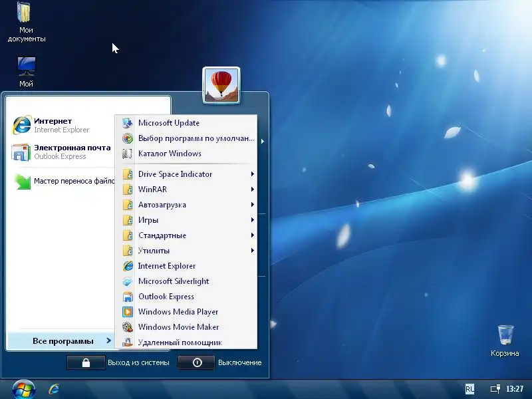Viewport: 532px width, 399px height.
Task: Click the power Выключение button
Action: click(196, 362)
